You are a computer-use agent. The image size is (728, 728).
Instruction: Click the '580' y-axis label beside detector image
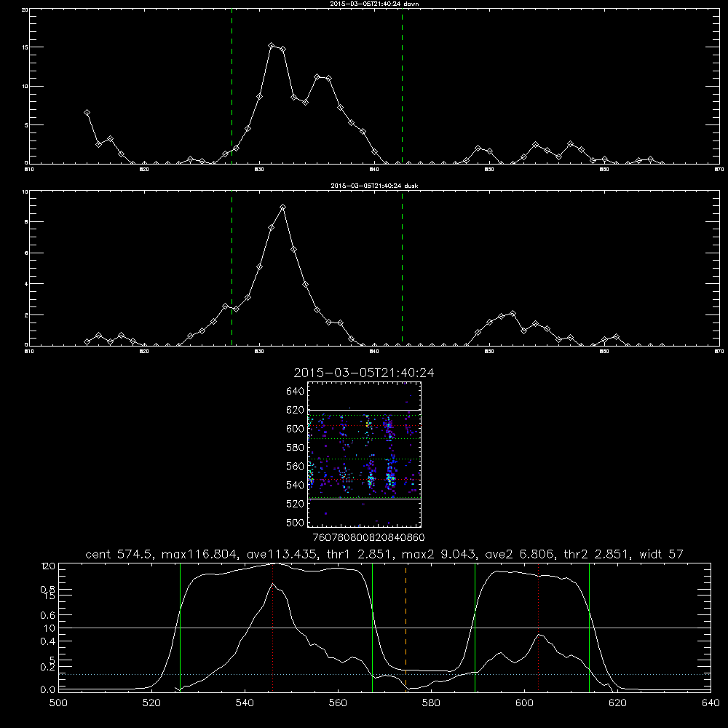point(296,447)
